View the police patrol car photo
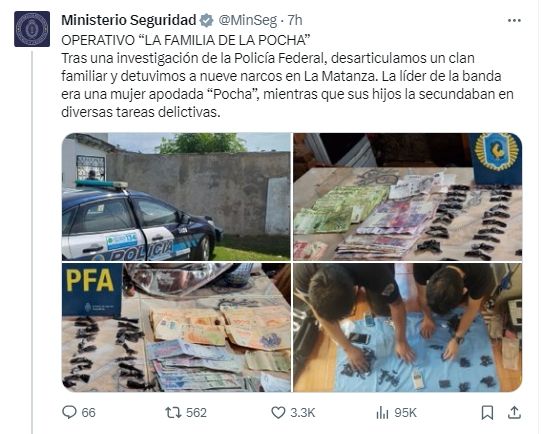This screenshot has height=434, width=542. (176, 197)
